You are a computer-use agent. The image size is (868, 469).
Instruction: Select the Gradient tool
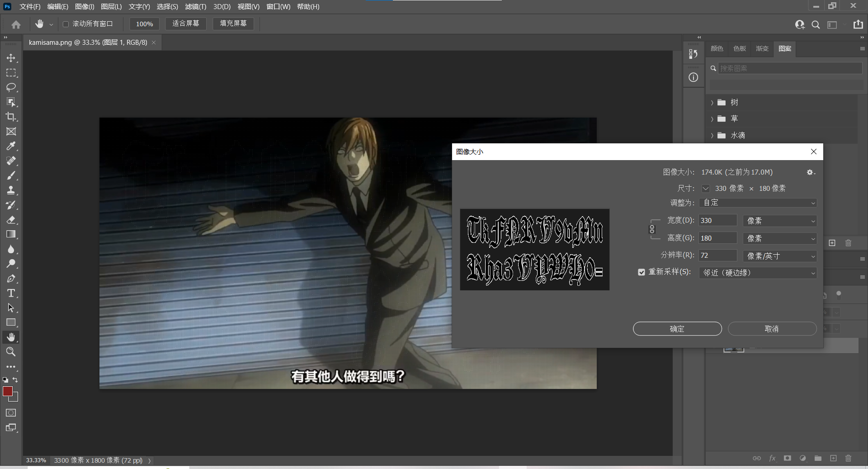[x=11, y=234]
